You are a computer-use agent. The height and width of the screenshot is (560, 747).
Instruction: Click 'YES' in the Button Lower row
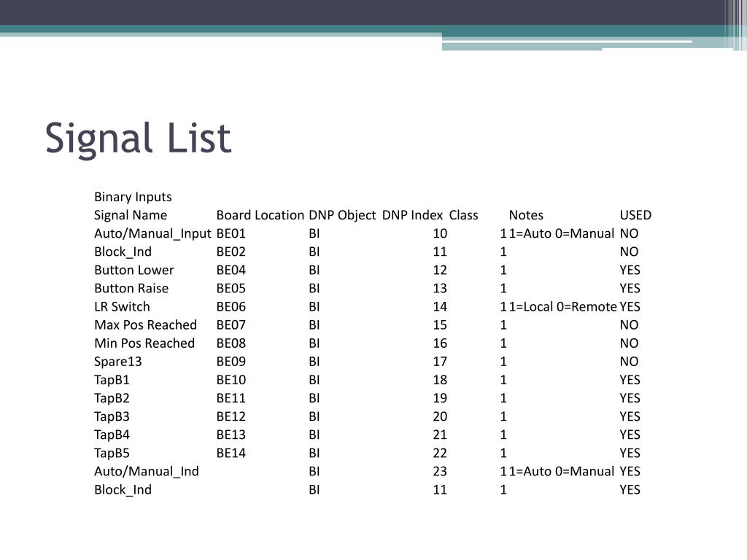630,270
